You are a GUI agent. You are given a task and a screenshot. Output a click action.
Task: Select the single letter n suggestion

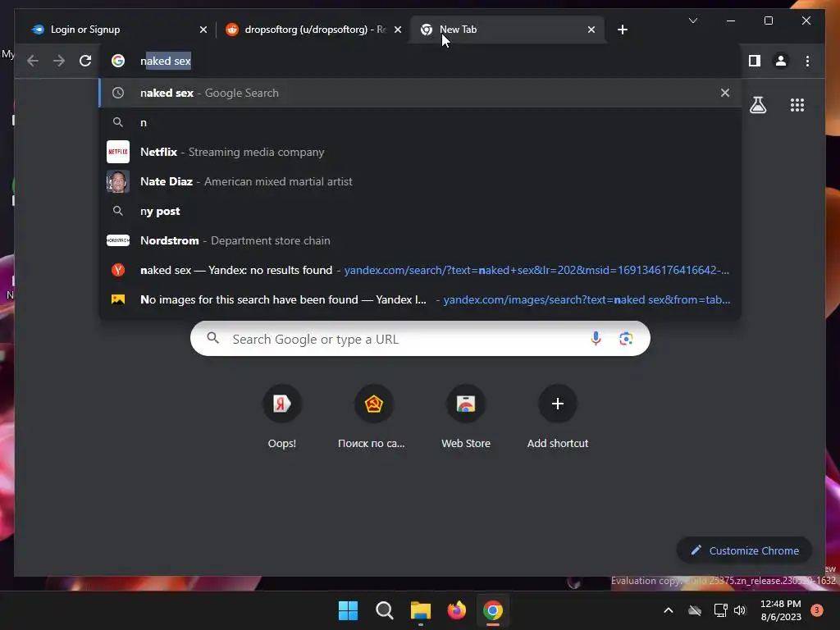[420, 122]
